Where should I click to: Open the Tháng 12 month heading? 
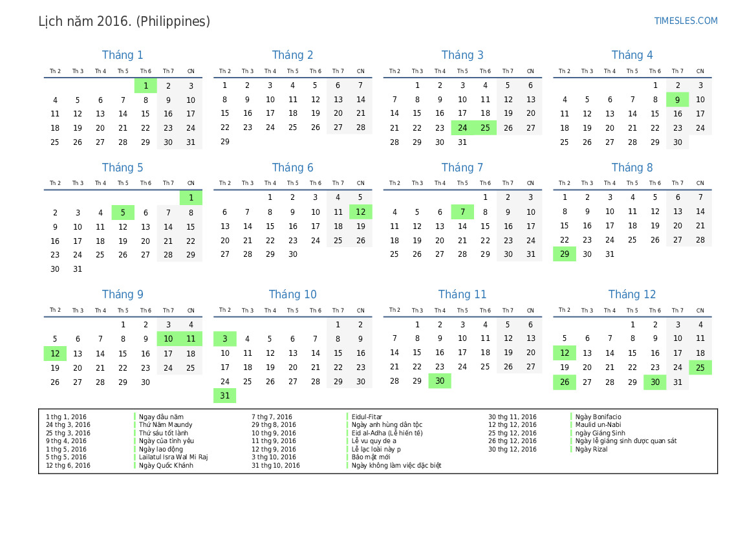pos(632,294)
